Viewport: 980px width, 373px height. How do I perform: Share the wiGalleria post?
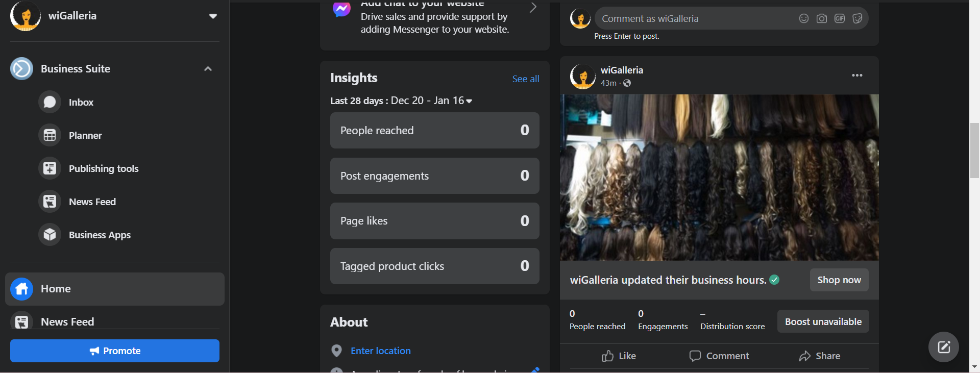click(x=820, y=356)
